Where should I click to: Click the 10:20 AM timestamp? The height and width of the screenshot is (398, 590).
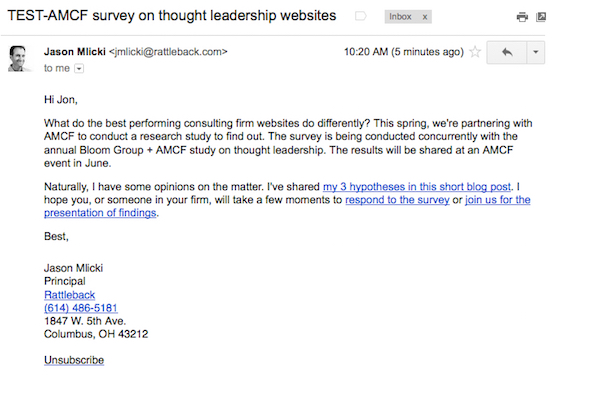click(404, 52)
